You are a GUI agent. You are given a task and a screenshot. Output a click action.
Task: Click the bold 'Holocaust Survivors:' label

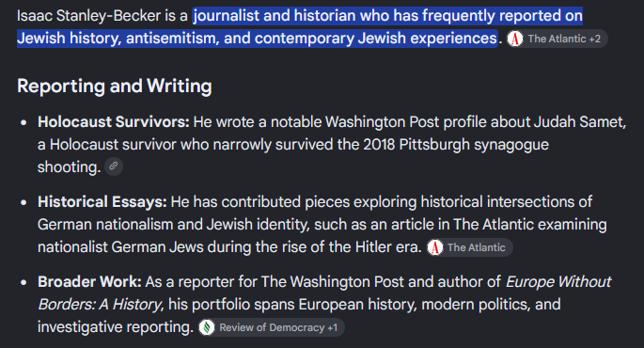114,122
